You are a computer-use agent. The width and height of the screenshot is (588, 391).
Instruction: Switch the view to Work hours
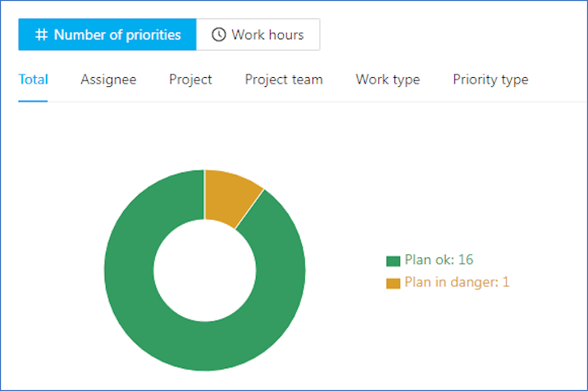(x=258, y=34)
